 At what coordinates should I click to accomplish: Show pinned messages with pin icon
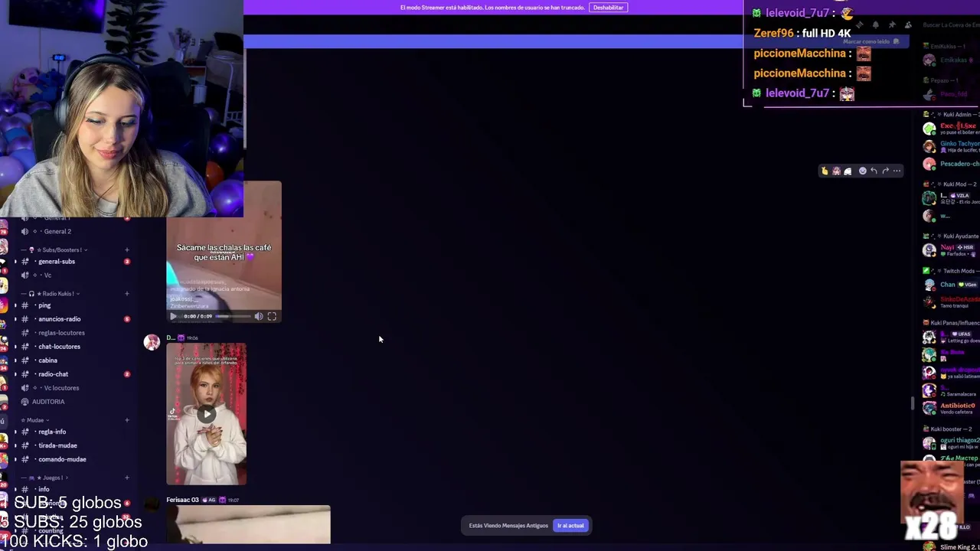[892, 25]
